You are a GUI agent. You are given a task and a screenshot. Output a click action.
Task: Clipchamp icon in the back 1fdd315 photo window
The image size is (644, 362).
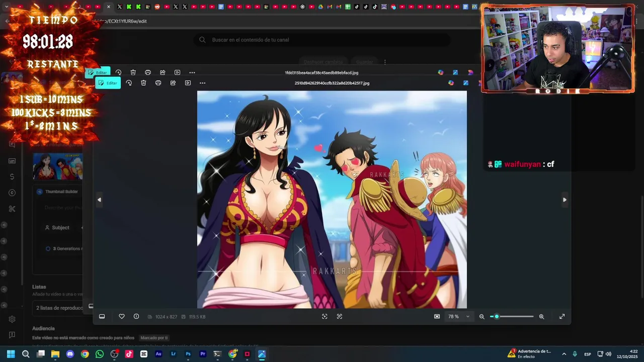pyautogui.click(x=470, y=72)
